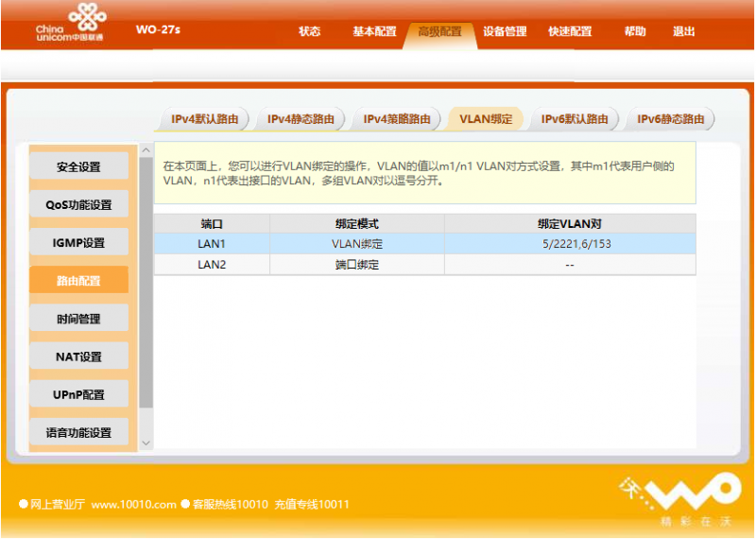Open 安全设置 in the sidebar
This screenshot has width=756, height=539.
click(x=78, y=167)
